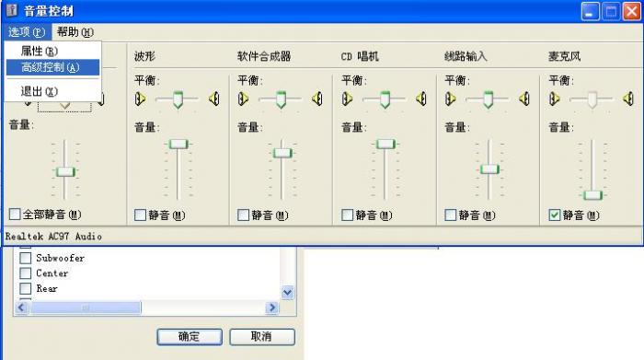The height and width of the screenshot is (360, 644).
Task: Click right speaker icon under 波形 balance
Action: [214, 99]
